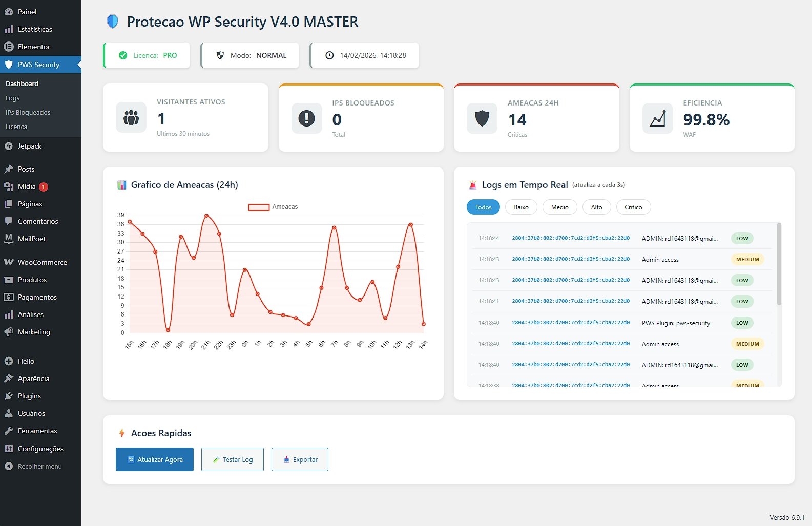Collapse the menu with Recolher menu
This screenshot has height=526, width=812.
39,467
